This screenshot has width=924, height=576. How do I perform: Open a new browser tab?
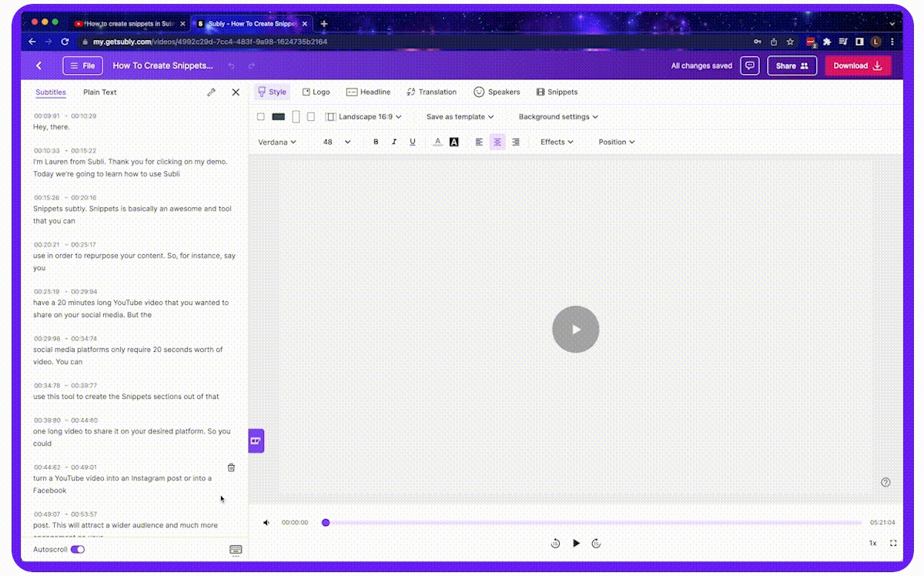324,24
